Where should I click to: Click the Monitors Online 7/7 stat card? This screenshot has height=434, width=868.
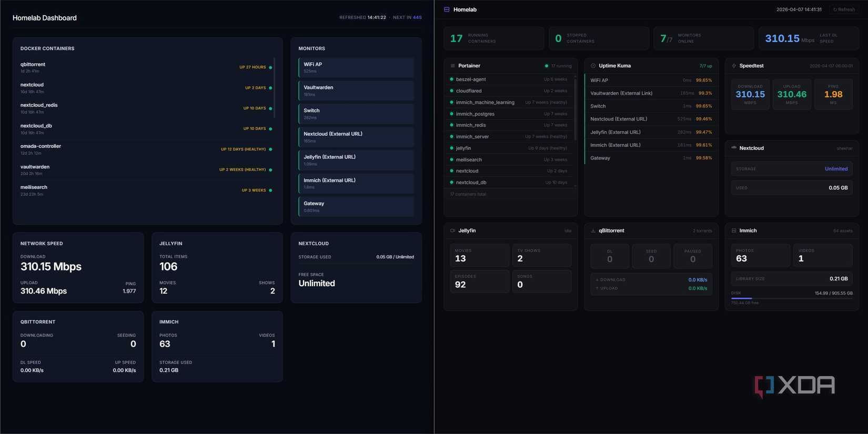click(703, 38)
